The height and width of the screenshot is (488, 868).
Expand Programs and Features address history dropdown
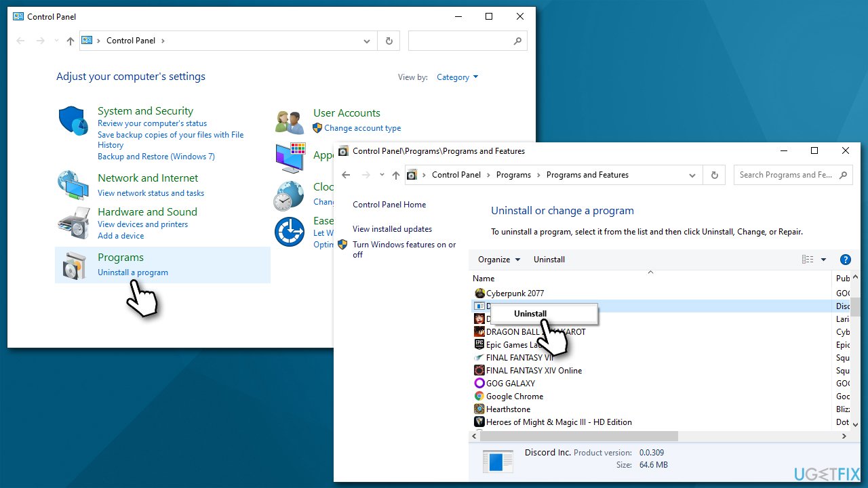click(692, 175)
